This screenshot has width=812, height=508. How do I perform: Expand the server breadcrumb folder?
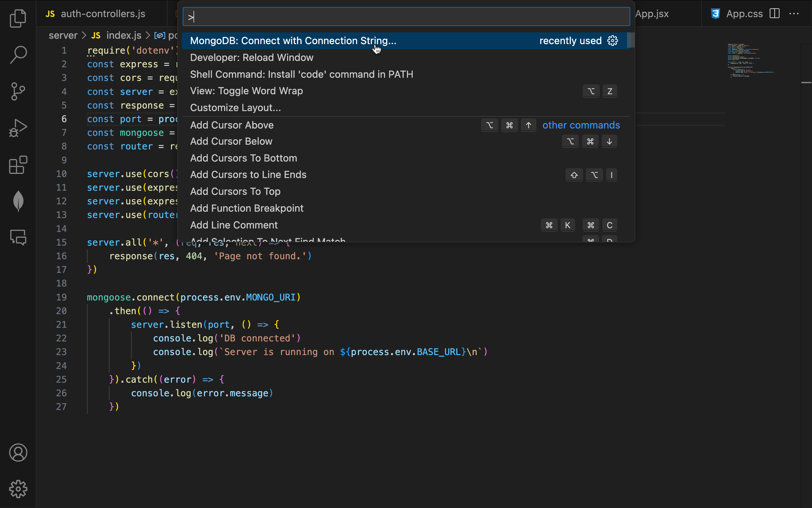coord(63,35)
